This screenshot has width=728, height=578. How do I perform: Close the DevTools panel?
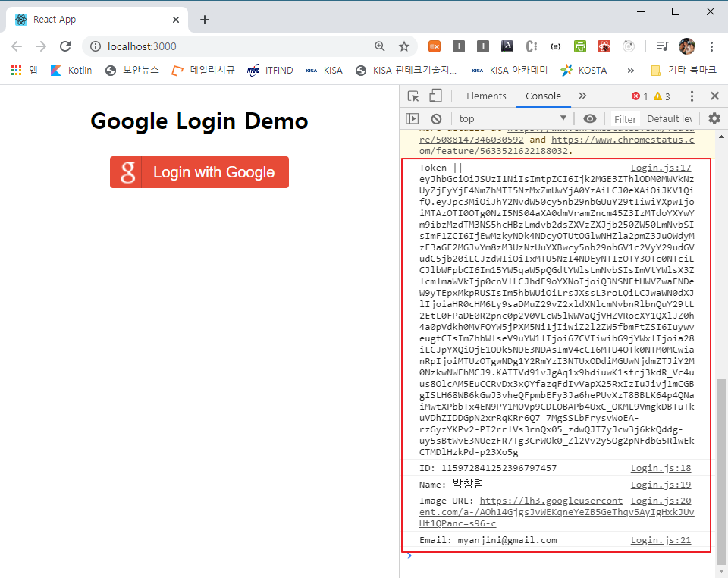click(714, 96)
